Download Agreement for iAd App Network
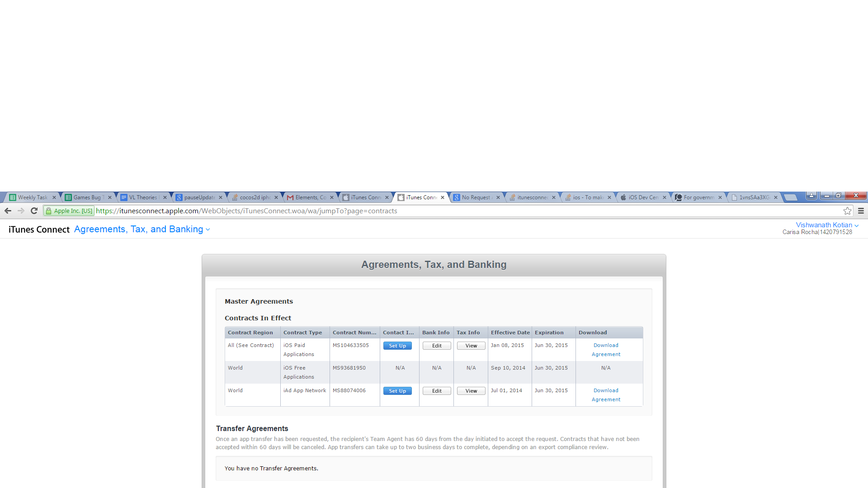868x488 pixels. click(606, 395)
